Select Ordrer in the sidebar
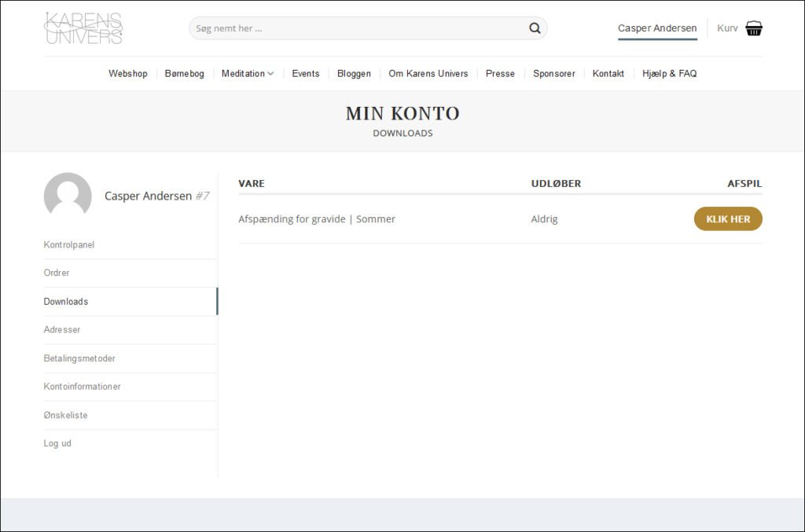Image resolution: width=805 pixels, height=532 pixels. coord(57,273)
